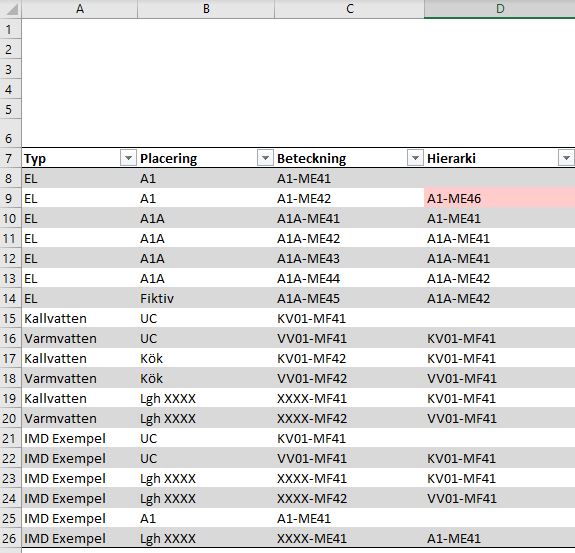The height and width of the screenshot is (553, 575).
Task: Select Varmvatten cell in row 16
Action: (80, 338)
